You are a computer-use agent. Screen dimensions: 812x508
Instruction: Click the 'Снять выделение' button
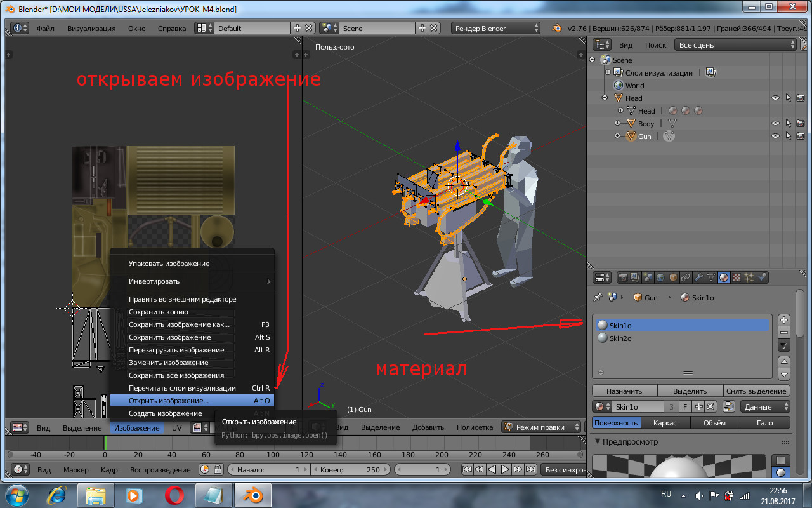[x=757, y=391]
